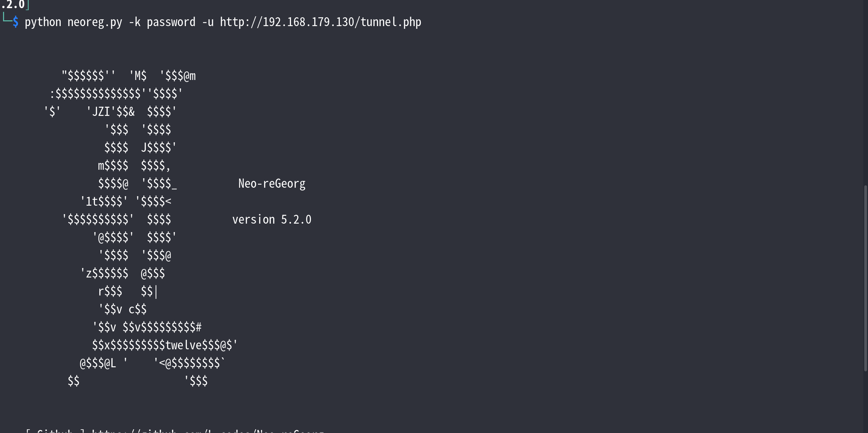Click the "r$$$" fragment in the ASCII art
The height and width of the screenshot is (433, 868).
[110, 291]
